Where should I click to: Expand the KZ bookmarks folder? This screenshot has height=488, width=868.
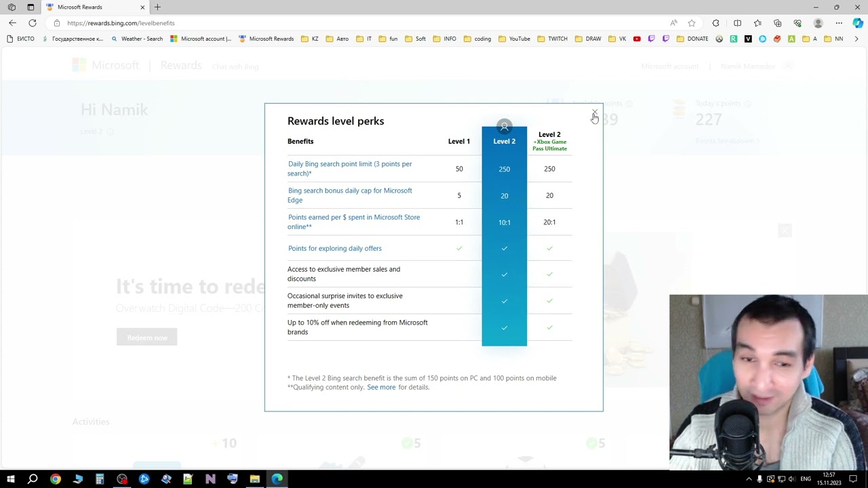(310, 39)
